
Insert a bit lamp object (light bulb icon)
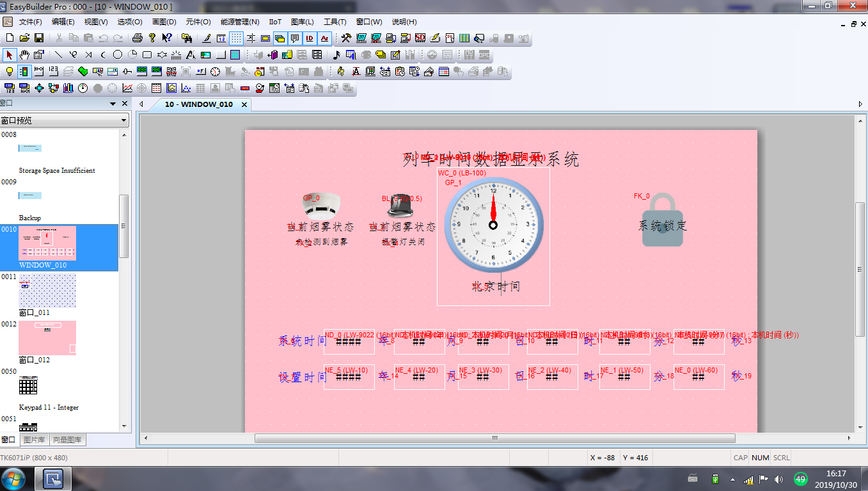tap(10, 71)
